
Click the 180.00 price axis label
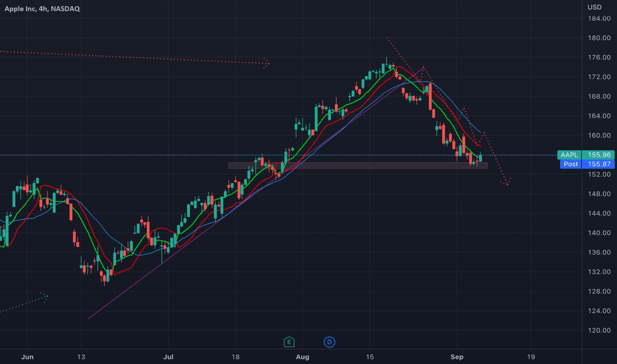click(599, 38)
